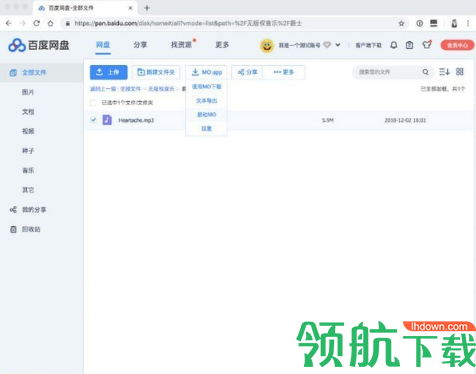Click the 我的分享 share icon in sidebar

13,210
